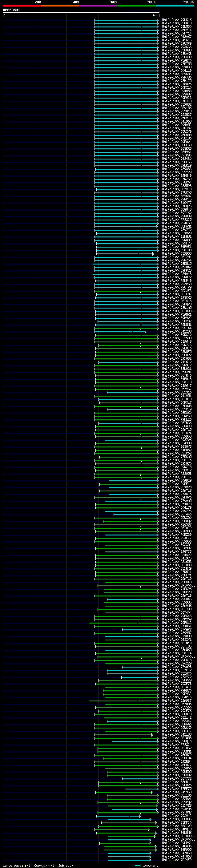Screen dimensions: 197x868
Task: Select the UniRef100_Q0MX10 label
Action: pyautogui.click(x=177, y=88)
